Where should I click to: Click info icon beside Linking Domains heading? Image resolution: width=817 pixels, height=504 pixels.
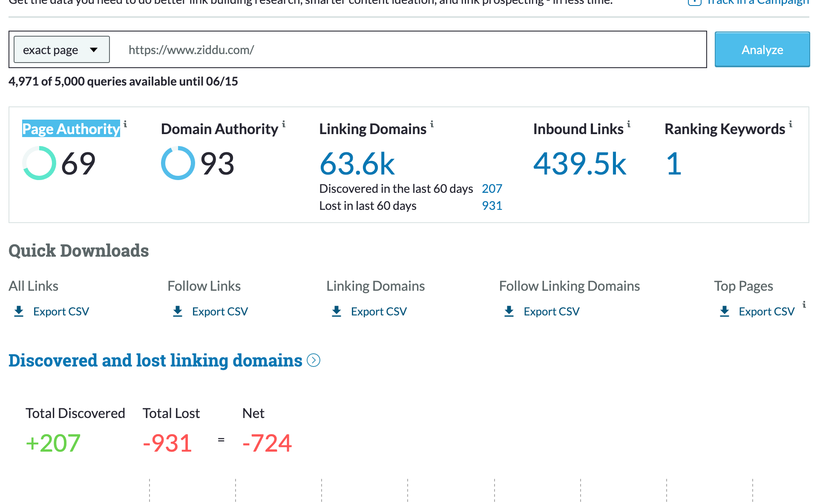pyautogui.click(x=432, y=125)
